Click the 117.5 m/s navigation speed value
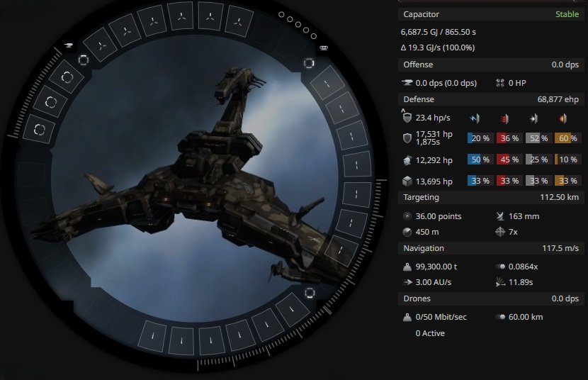 560,248
